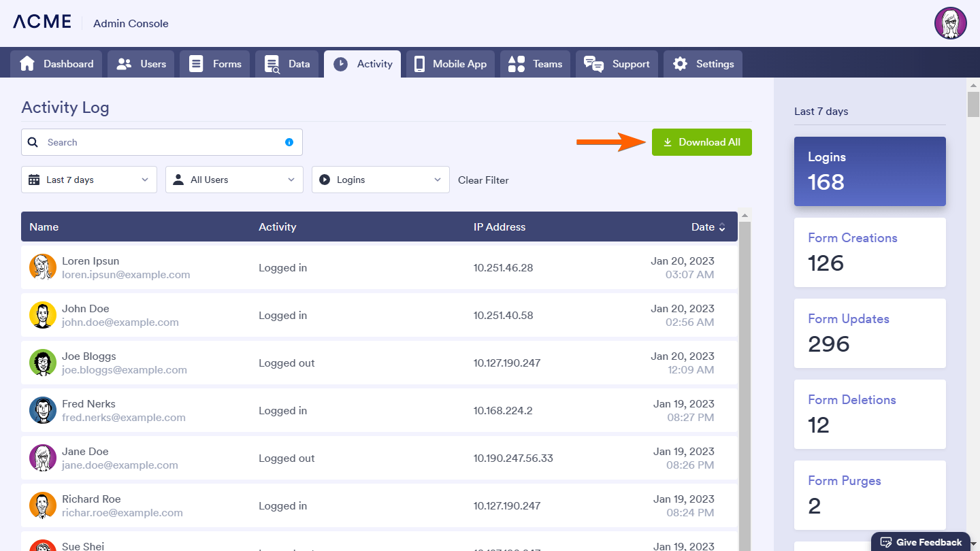Click the chat bubbles icon on Support tab
This screenshot has width=980, height=551.
tap(593, 64)
